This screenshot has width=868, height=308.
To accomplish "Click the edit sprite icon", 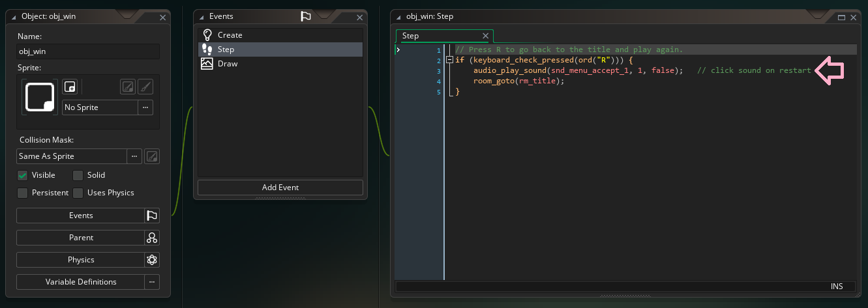I will [128, 87].
